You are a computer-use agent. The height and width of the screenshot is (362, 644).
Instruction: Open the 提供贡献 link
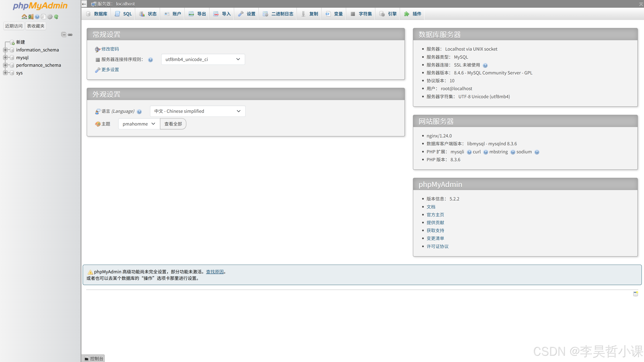(x=435, y=223)
